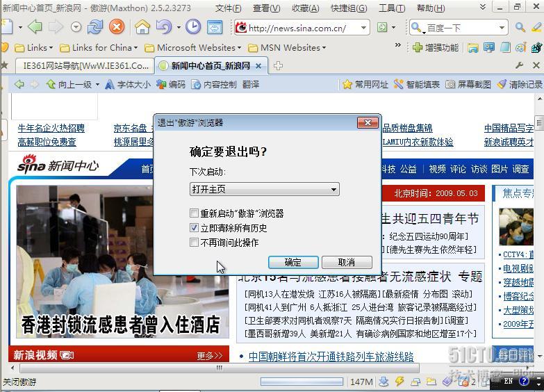Open 牛年名企火热招聘 link
544x392 pixels.
(x=51, y=128)
